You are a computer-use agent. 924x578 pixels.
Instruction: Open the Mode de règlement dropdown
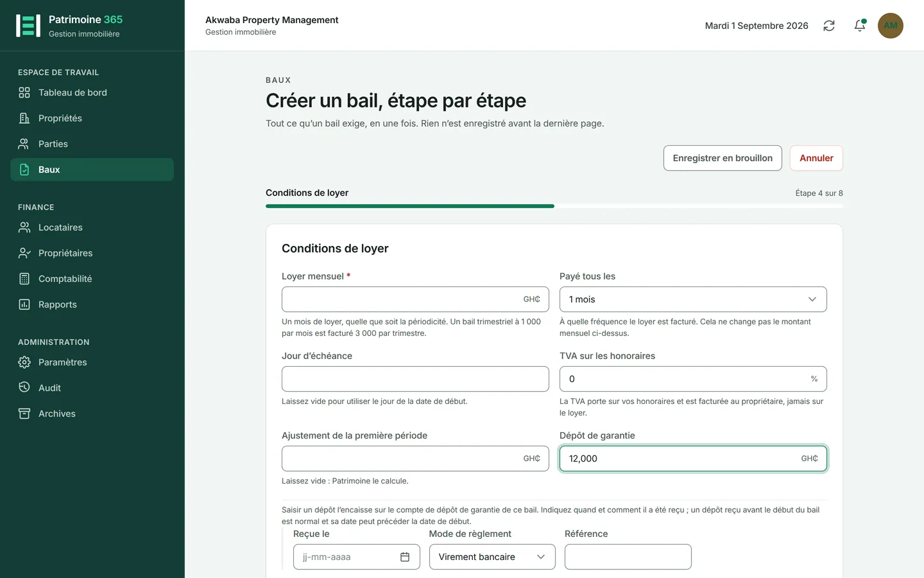click(492, 557)
